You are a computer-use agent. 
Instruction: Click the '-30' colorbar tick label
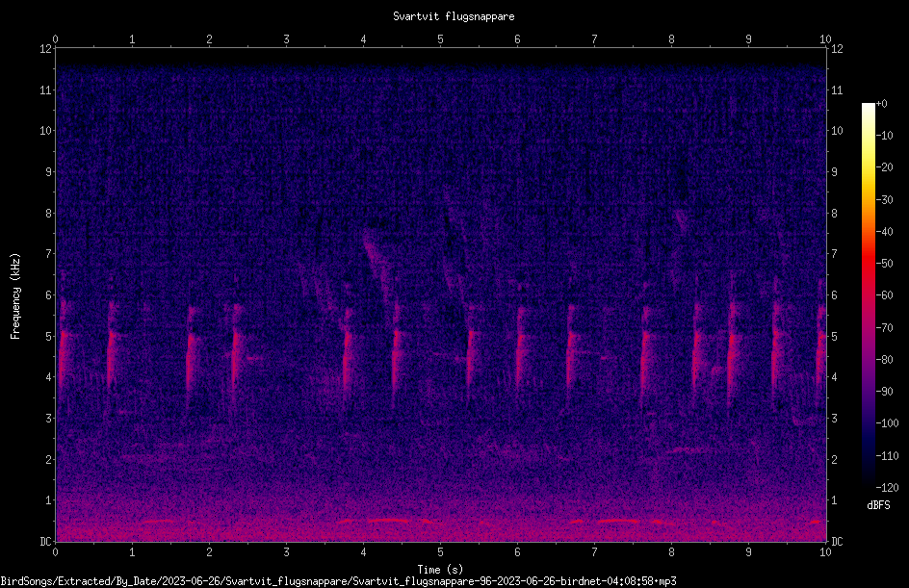pyautogui.click(x=885, y=200)
